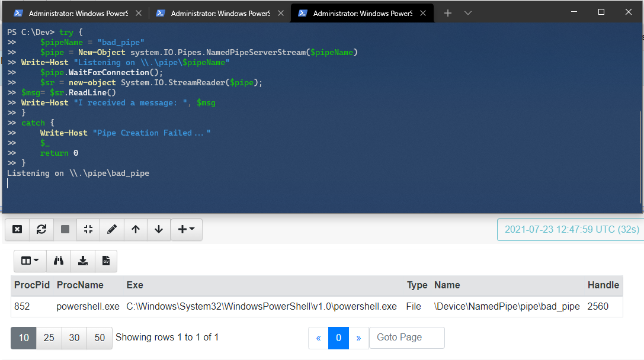Minimize the Windows Terminal window
Viewport: 644px width, 360px height.
click(574, 12)
